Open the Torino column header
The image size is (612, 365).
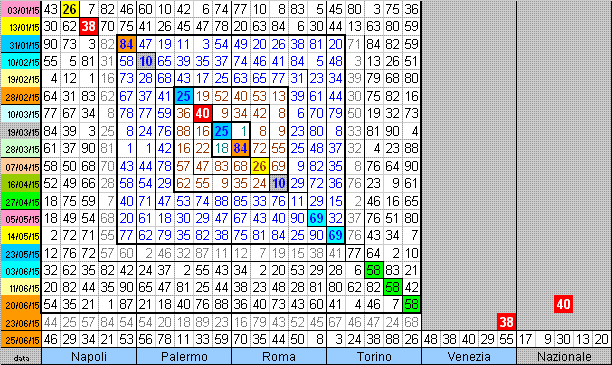point(374,356)
